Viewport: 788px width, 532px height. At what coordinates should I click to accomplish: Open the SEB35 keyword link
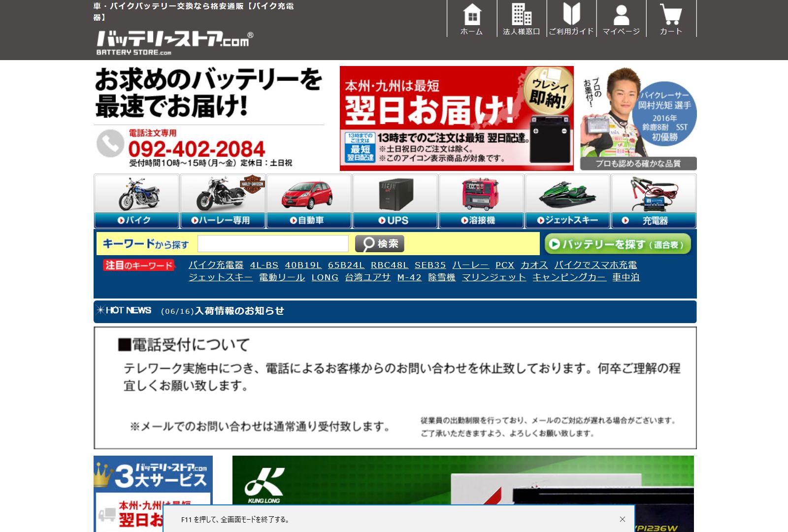[x=430, y=265]
